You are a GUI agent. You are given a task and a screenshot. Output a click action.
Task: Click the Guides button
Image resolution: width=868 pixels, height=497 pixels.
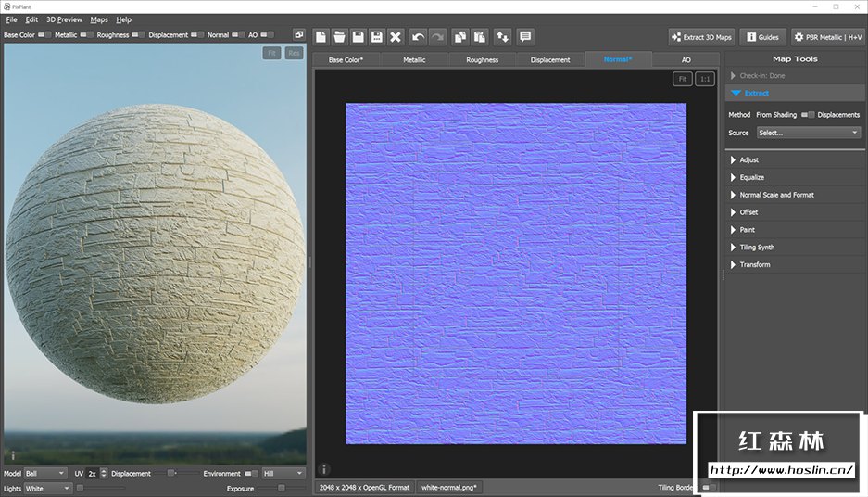(x=762, y=37)
